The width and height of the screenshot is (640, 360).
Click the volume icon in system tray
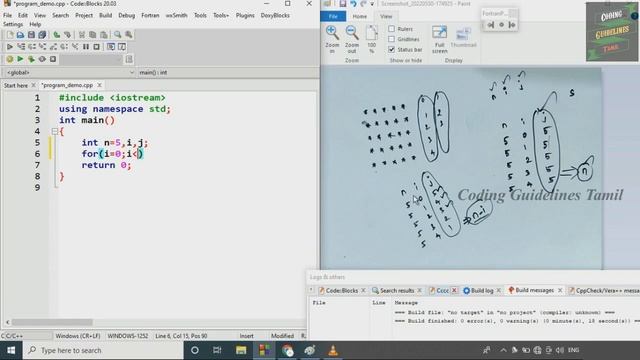560,350
